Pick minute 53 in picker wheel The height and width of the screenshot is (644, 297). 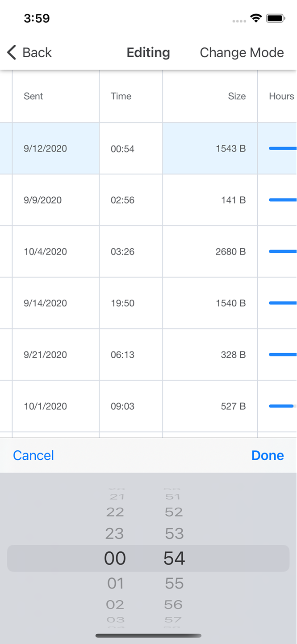[x=174, y=534]
